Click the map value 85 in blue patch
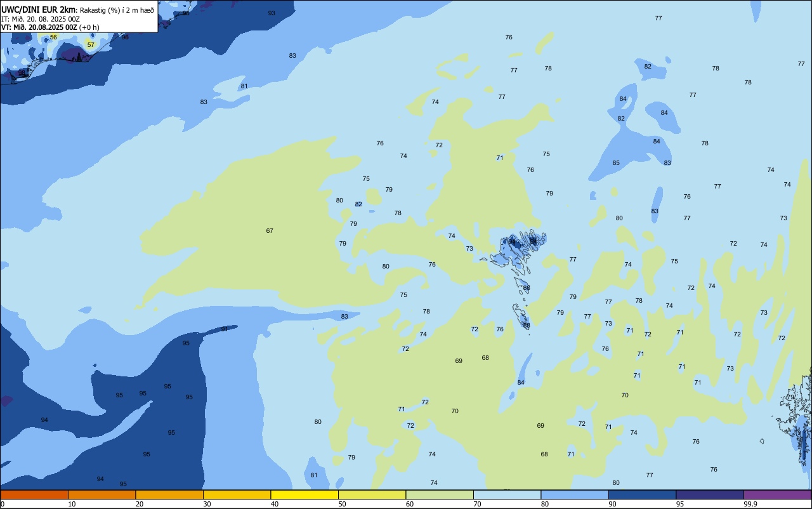This screenshot has width=812, height=509. click(x=616, y=163)
